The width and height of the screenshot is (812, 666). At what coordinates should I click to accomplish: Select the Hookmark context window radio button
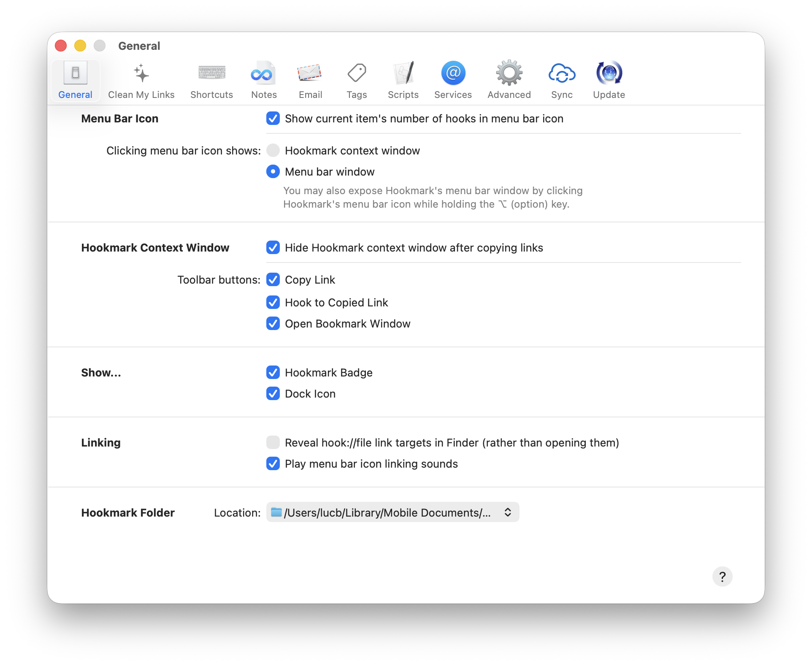273,150
